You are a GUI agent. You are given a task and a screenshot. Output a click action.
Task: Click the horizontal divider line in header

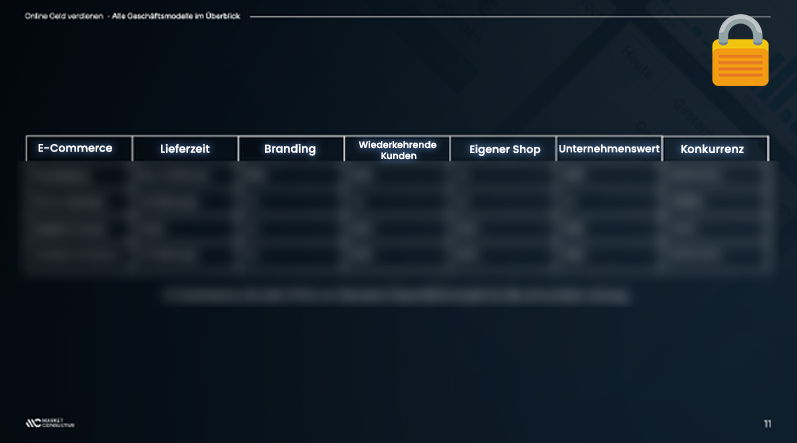(x=510, y=17)
